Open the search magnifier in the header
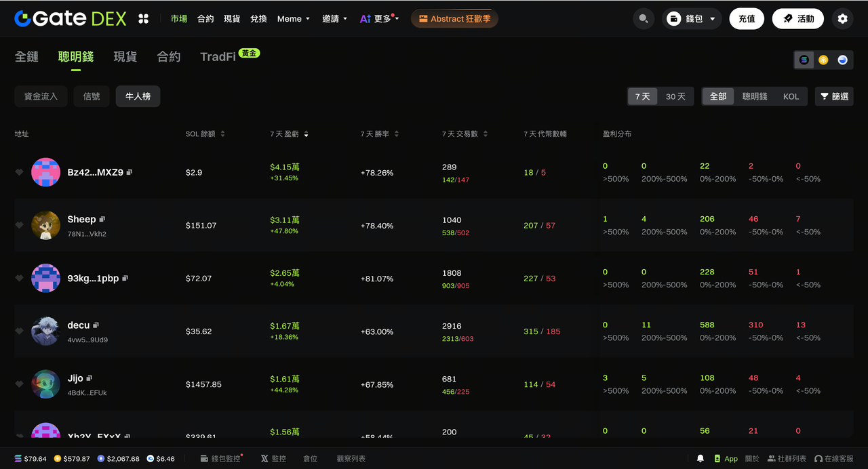Viewport: 868px width, 469px height. (643, 19)
